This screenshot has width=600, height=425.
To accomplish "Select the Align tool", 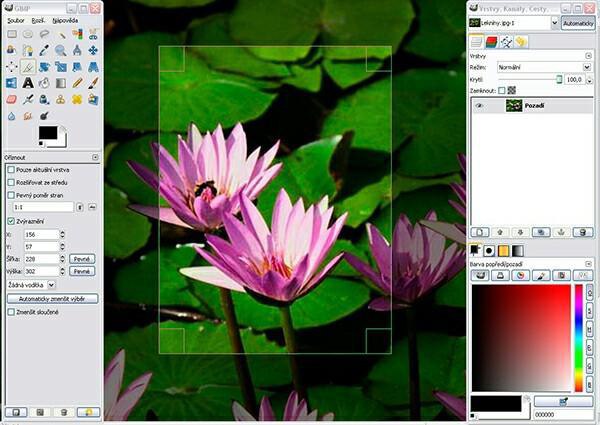I will [x=12, y=67].
